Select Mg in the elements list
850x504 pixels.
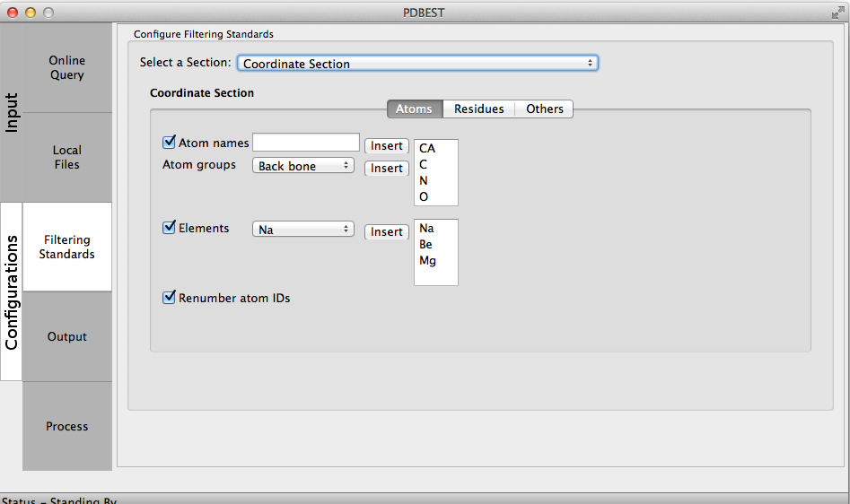click(x=427, y=261)
